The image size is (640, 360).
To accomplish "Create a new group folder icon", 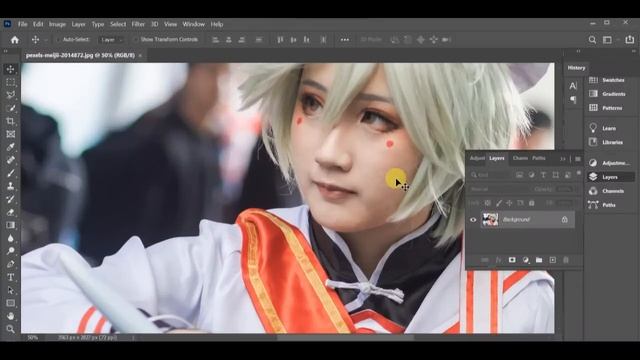I will pos(539,260).
